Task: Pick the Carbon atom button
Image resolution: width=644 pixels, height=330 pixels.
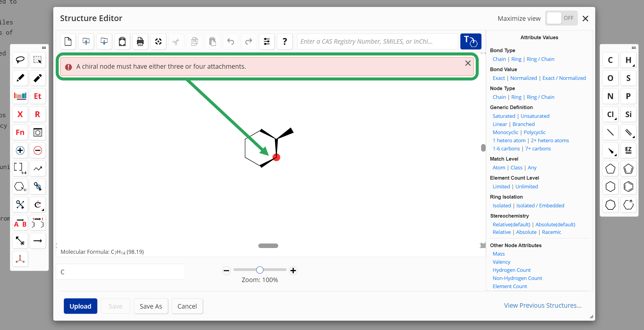Action: (x=610, y=60)
